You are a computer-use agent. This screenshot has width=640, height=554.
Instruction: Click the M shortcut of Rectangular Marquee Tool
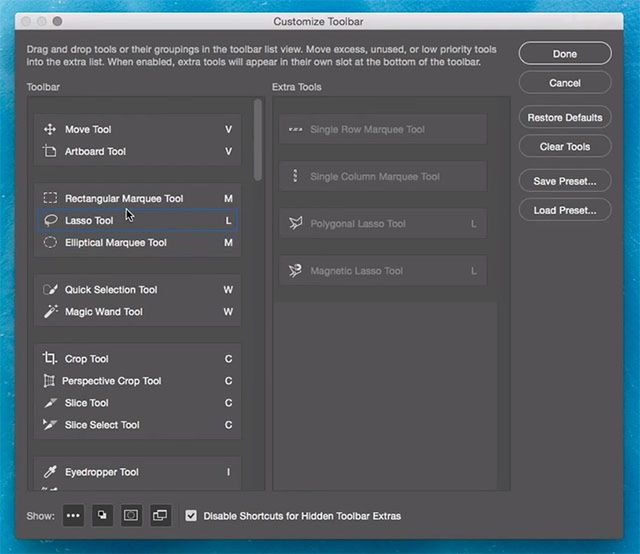[x=228, y=198]
